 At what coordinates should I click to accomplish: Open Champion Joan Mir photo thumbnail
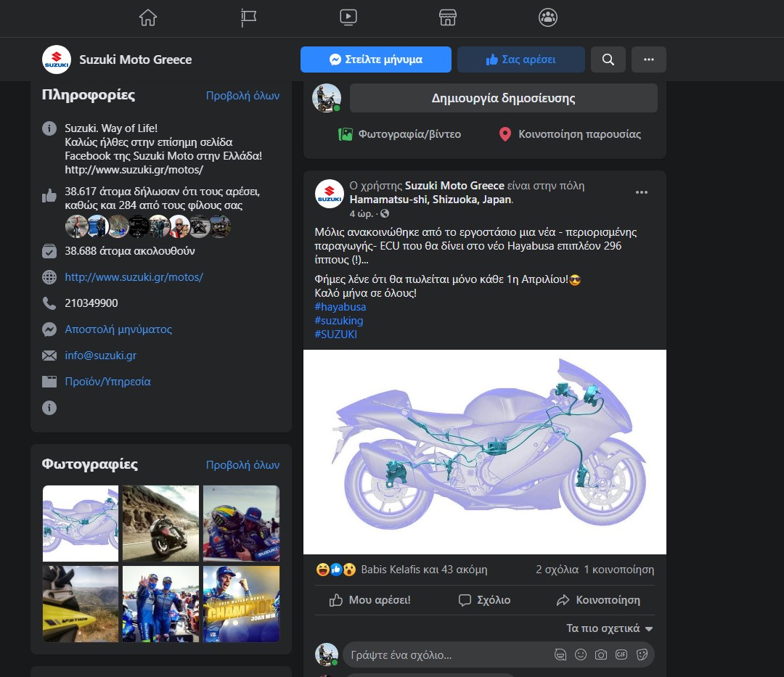pyautogui.click(x=241, y=604)
